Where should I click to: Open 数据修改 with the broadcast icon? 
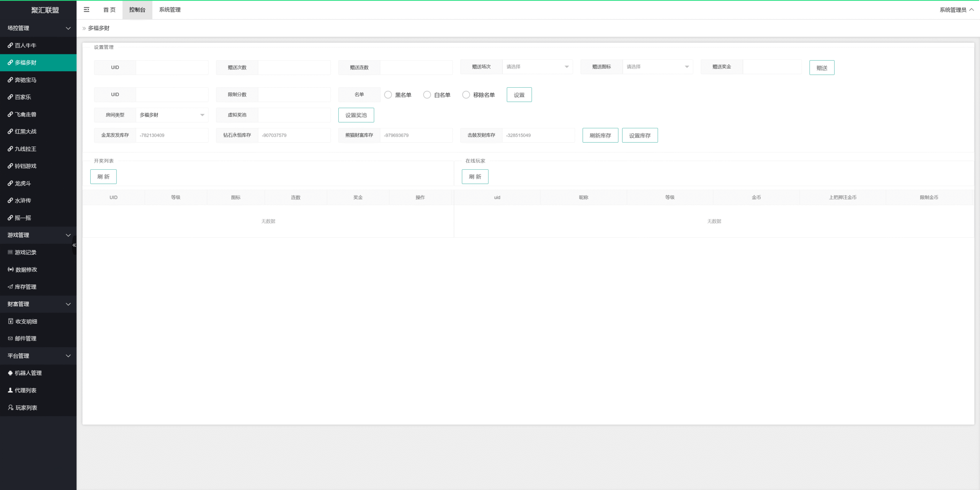click(x=26, y=269)
